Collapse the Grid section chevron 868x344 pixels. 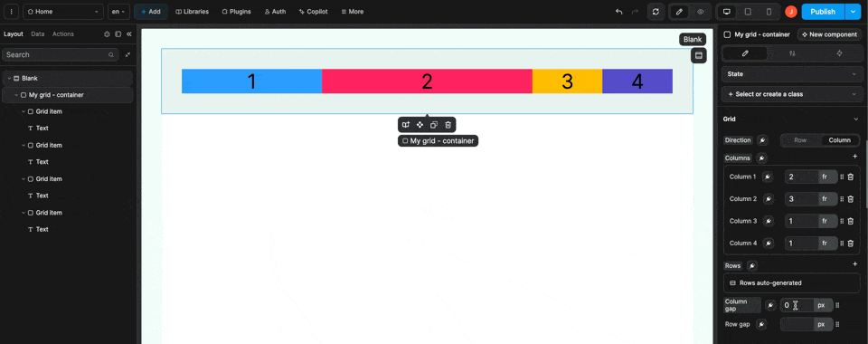pos(855,119)
